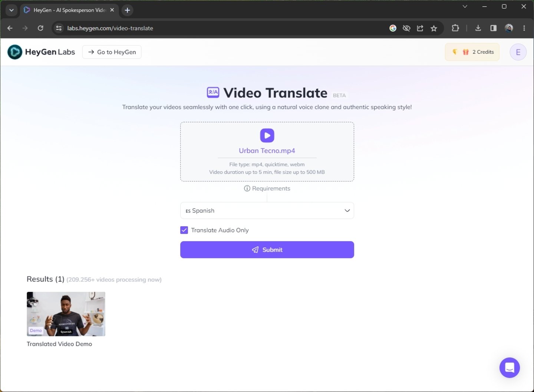This screenshot has height=392, width=534.
Task: Open Chrome profile avatar
Action: point(509,28)
